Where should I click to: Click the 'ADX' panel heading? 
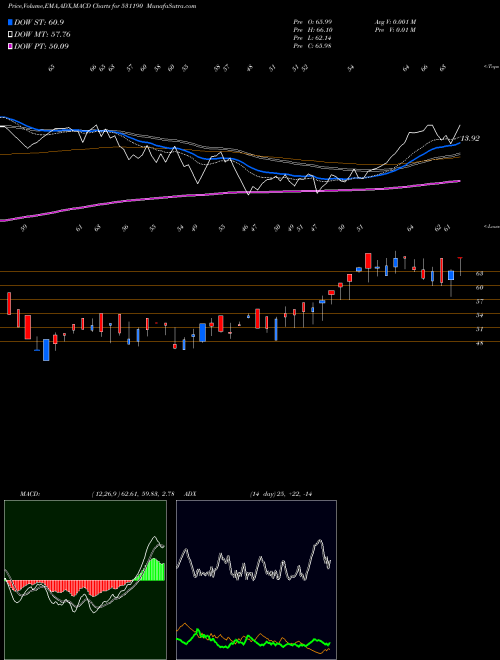(x=191, y=494)
